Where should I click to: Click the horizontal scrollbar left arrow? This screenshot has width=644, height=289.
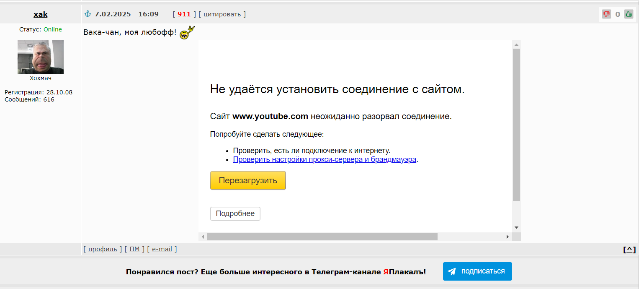[x=203, y=237]
